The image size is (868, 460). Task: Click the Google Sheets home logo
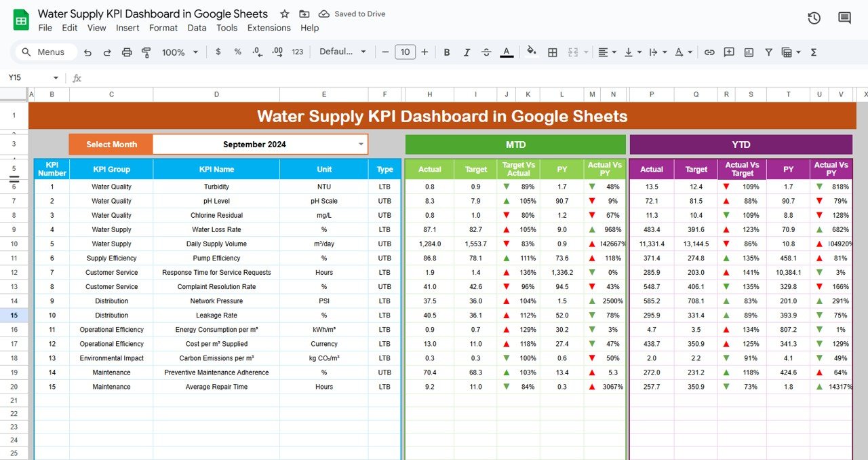pos(21,20)
